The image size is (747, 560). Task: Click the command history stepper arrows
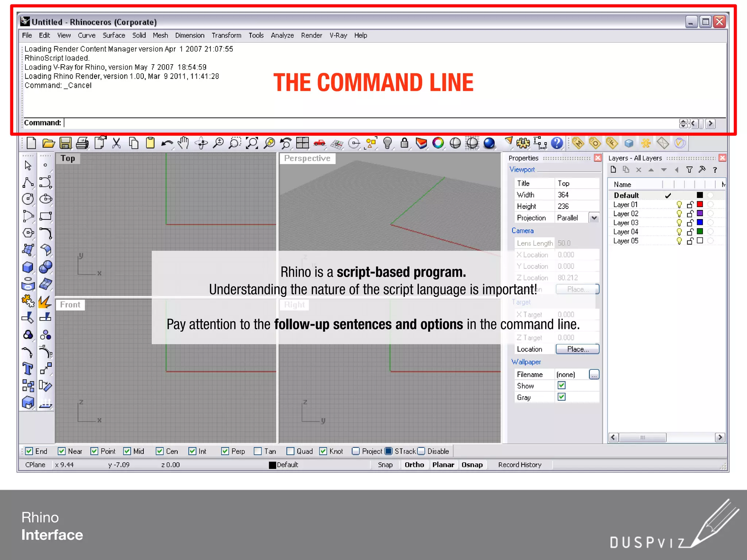(x=683, y=124)
